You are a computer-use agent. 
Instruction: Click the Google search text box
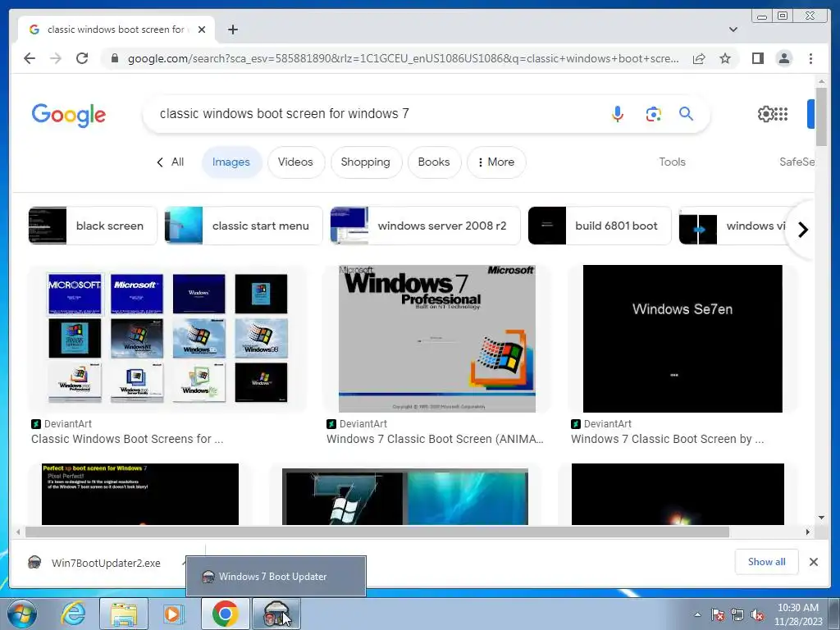coord(375,113)
